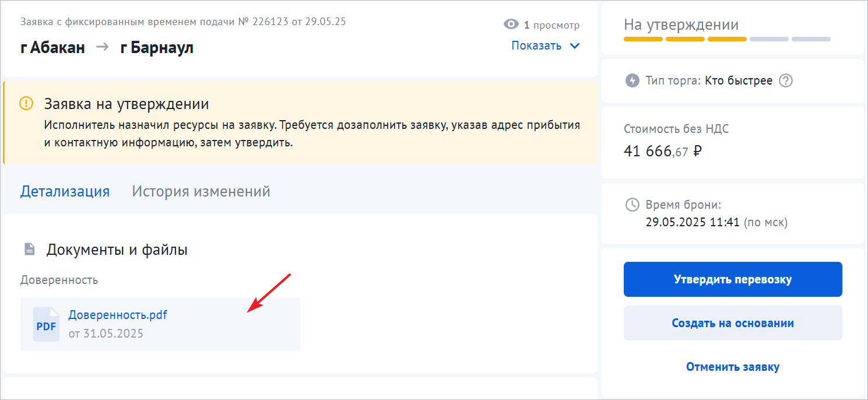Click the Стоимость без НДС label
The image size is (868, 400).
click(x=676, y=129)
